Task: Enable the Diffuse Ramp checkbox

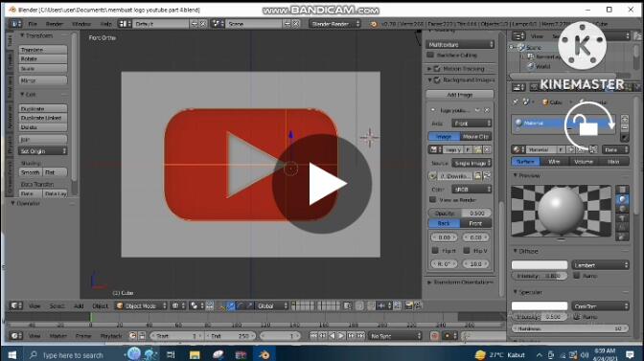Action: click(x=577, y=276)
